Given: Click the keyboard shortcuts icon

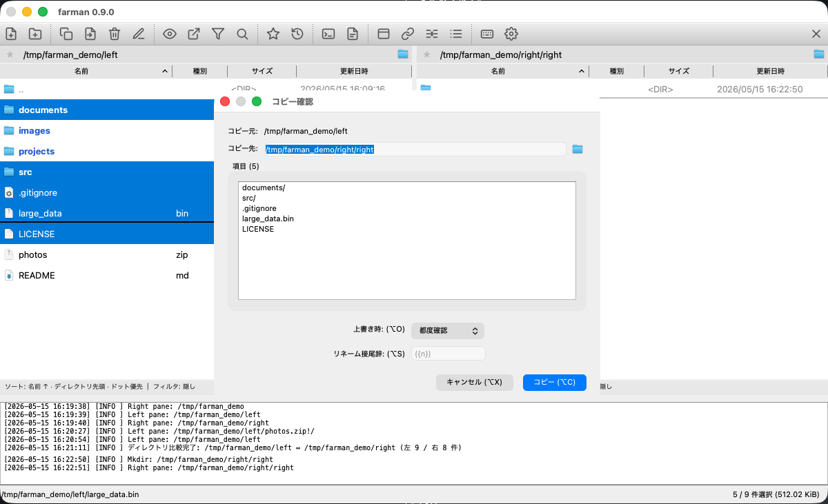Looking at the screenshot, I should click(x=487, y=33).
